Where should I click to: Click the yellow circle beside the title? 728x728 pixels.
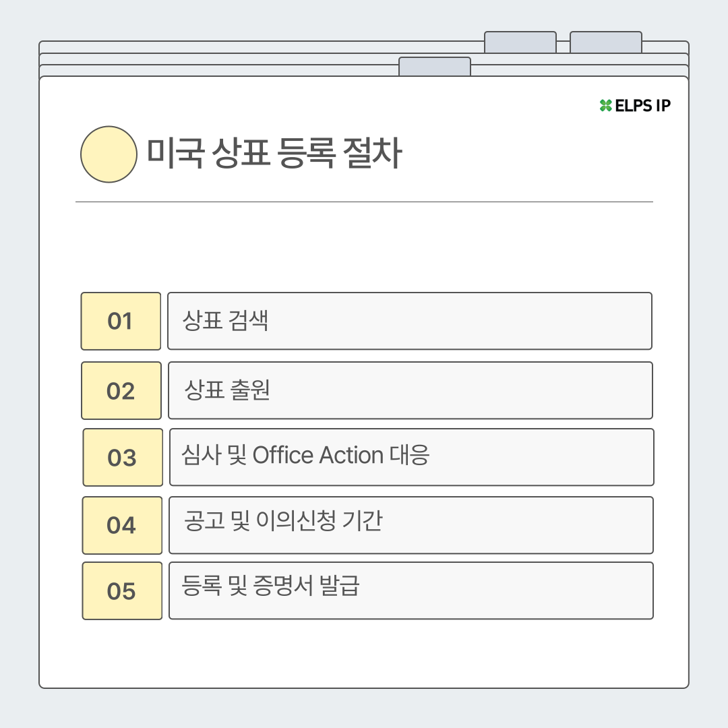[109, 154]
